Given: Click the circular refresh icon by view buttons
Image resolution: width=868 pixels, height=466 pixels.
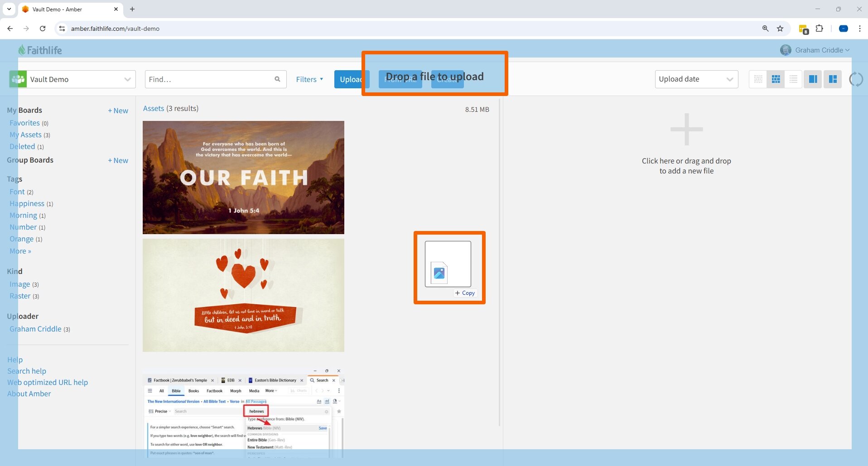Looking at the screenshot, I should coord(856,79).
